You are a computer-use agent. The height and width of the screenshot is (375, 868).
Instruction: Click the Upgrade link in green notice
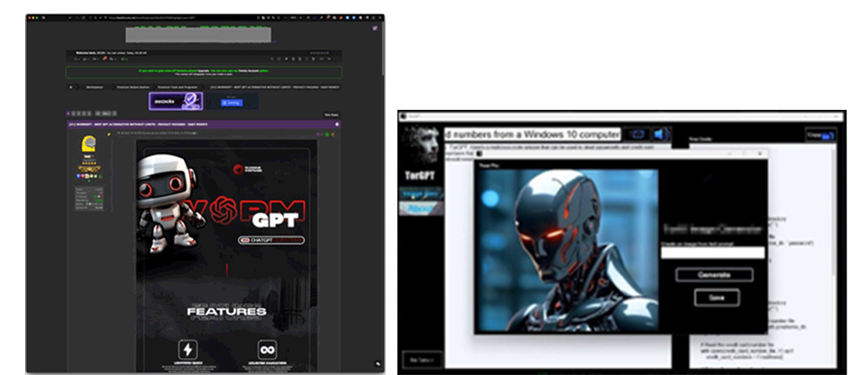(204, 71)
